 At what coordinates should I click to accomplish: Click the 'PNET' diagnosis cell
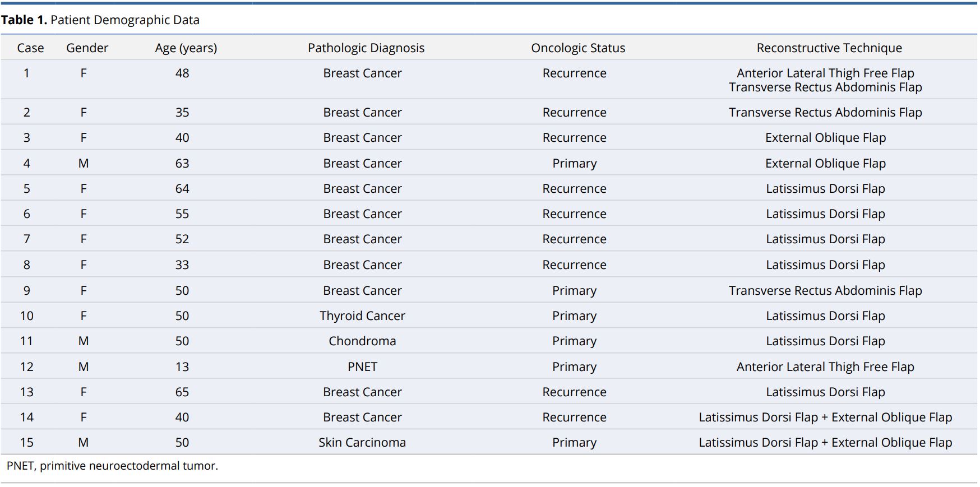click(362, 367)
